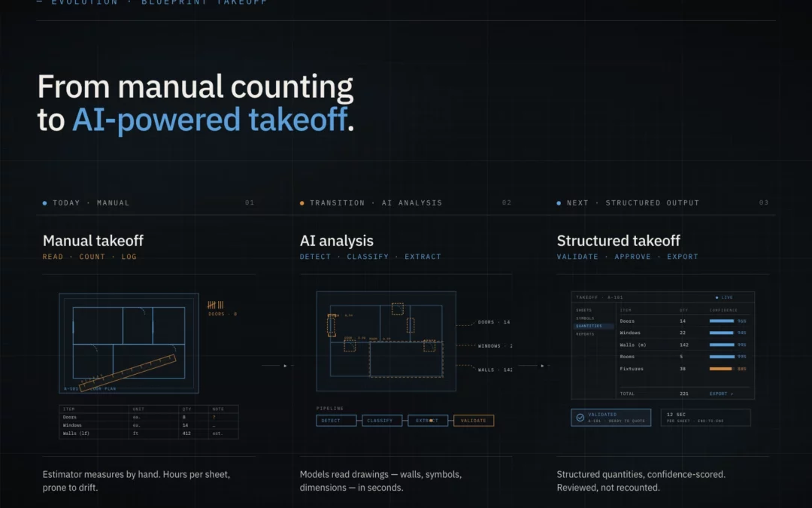
Task: Click the LIVE status dot in takeoff panel
Action: point(717,297)
